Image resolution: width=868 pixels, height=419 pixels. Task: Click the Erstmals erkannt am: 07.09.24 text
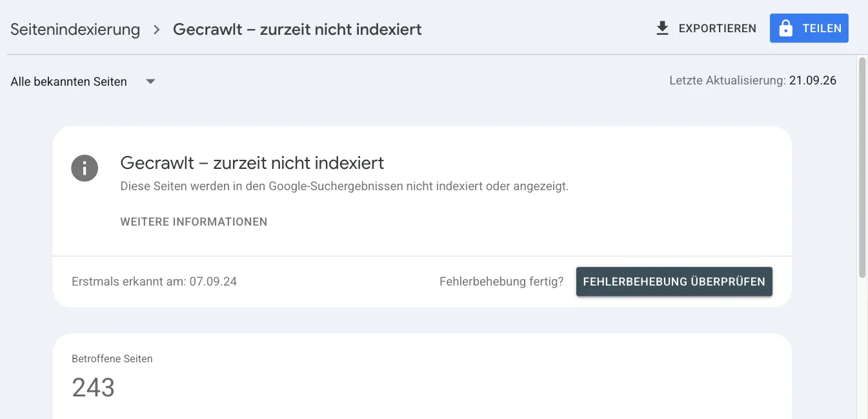[154, 282]
